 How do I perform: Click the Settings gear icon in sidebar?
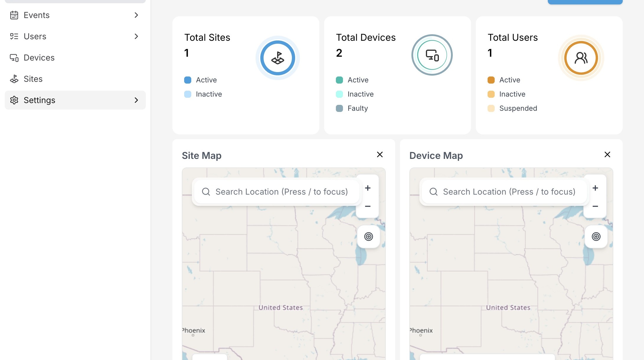pos(14,100)
